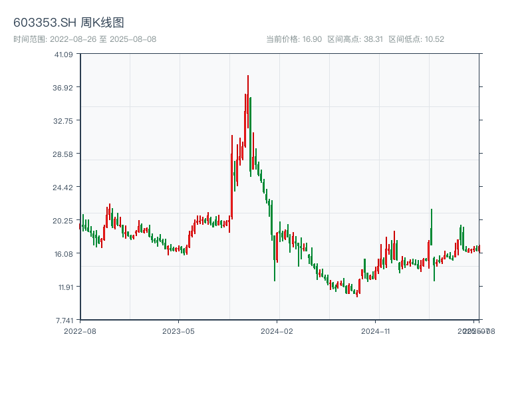532x399 pixels.
Task: Click the long green candle dropping below 16.08 in early 2024
Action: 275,258
